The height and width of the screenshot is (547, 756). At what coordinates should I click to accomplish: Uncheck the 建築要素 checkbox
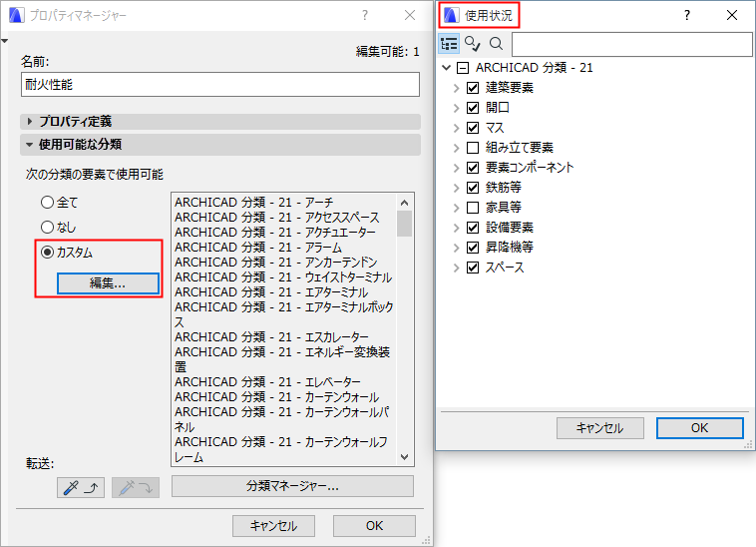coord(473,88)
